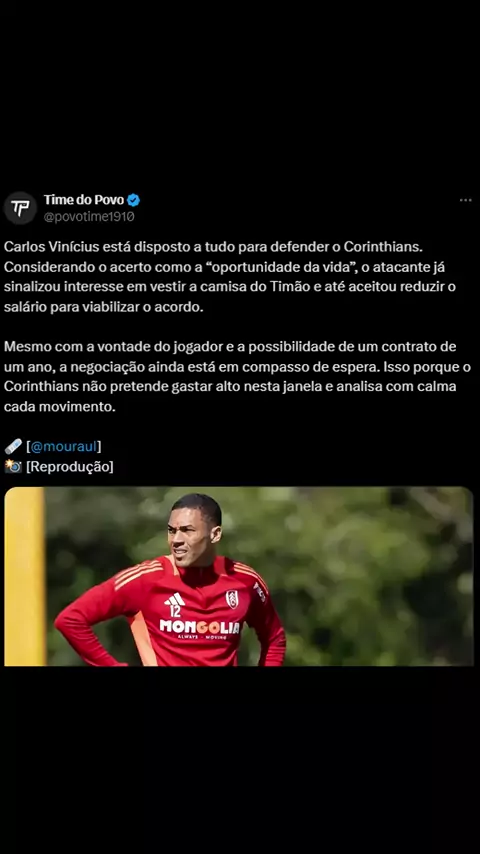Viewport: 480px width, 854px height.
Task: Click the pen emoji before @mouraul
Action: [x=13, y=447]
